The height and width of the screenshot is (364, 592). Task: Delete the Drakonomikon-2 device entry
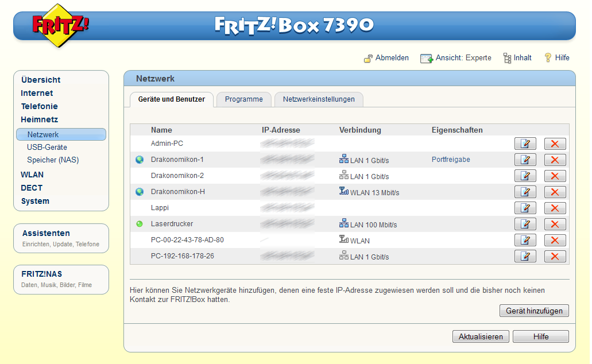pyautogui.click(x=555, y=176)
